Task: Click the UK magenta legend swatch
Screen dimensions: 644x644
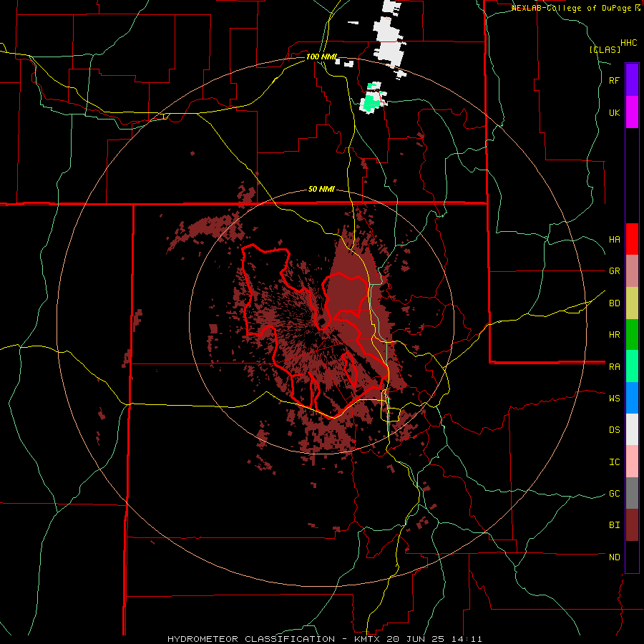Action: (632, 112)
